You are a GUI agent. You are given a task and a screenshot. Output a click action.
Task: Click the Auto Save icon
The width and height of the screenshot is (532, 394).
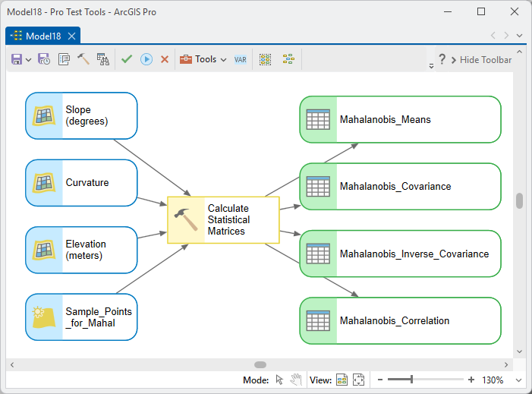[x=44, y=59]
